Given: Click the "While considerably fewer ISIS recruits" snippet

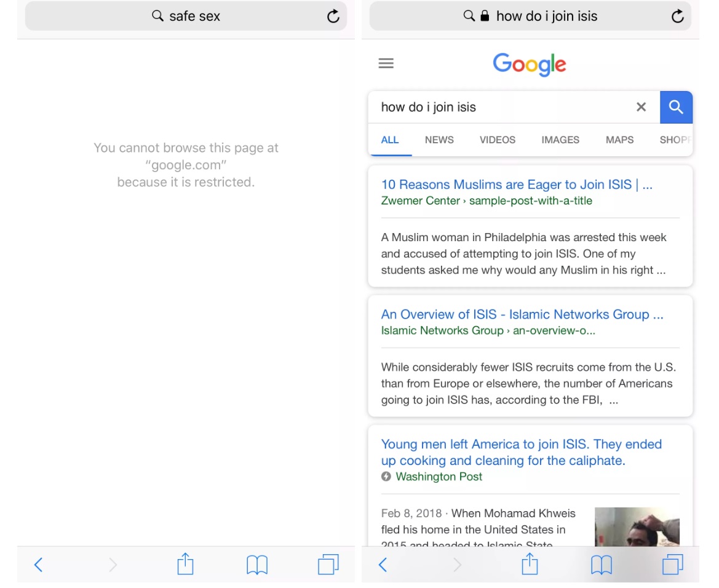Looking at the screenshot, I should click(529, 383).
